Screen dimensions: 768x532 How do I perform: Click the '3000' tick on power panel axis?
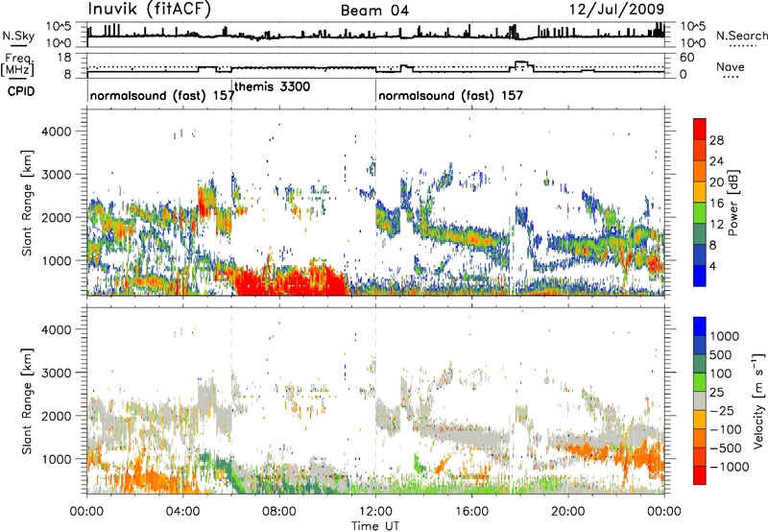click(57, 175)
